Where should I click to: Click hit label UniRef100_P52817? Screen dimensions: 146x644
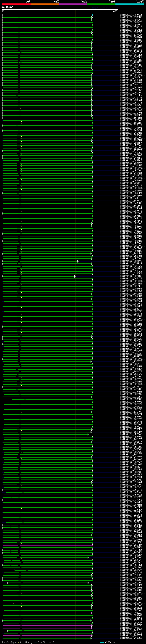(131, 620)
